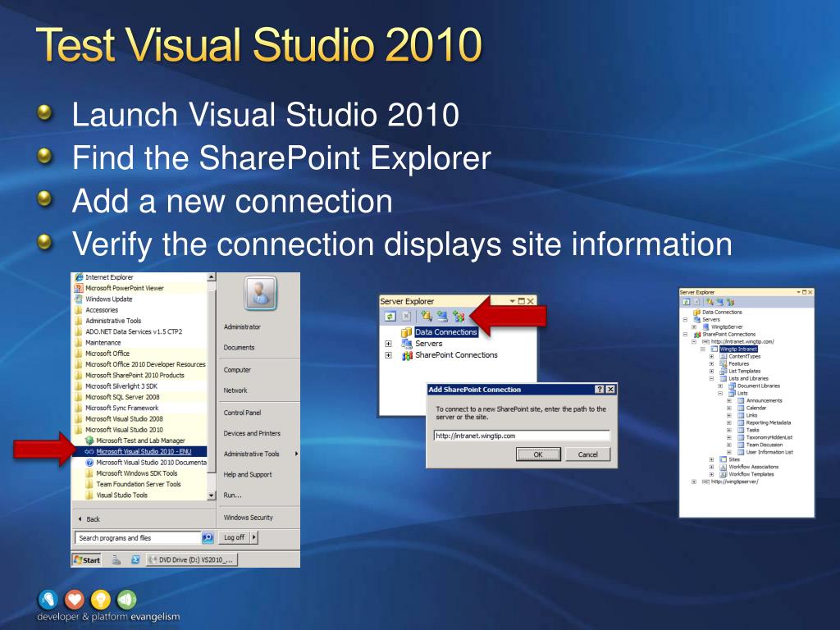This screenshot has height=630, width=840.
Task: Select the Workflow Templates node icon
Action: point(724,475)
